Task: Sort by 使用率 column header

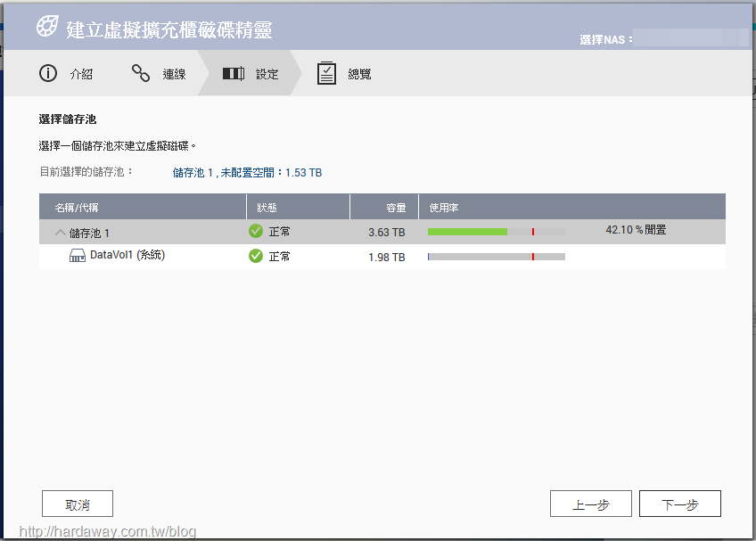Action: [x=572, y=208]
